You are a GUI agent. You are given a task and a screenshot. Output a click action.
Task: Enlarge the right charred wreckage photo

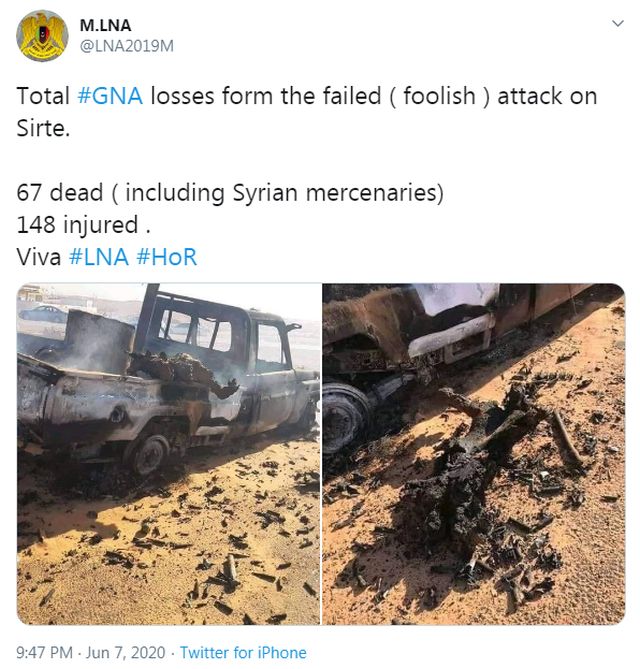tap(473, 454)
